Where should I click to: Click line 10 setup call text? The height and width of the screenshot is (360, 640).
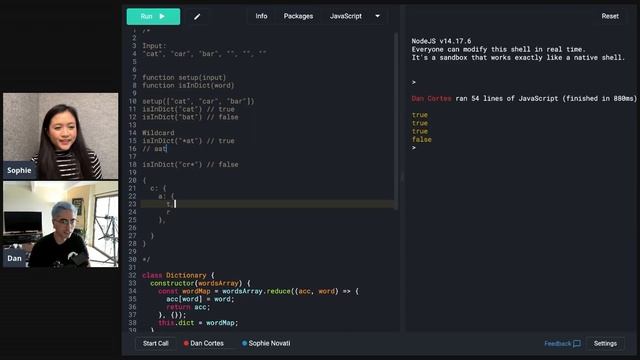point(198,101)
